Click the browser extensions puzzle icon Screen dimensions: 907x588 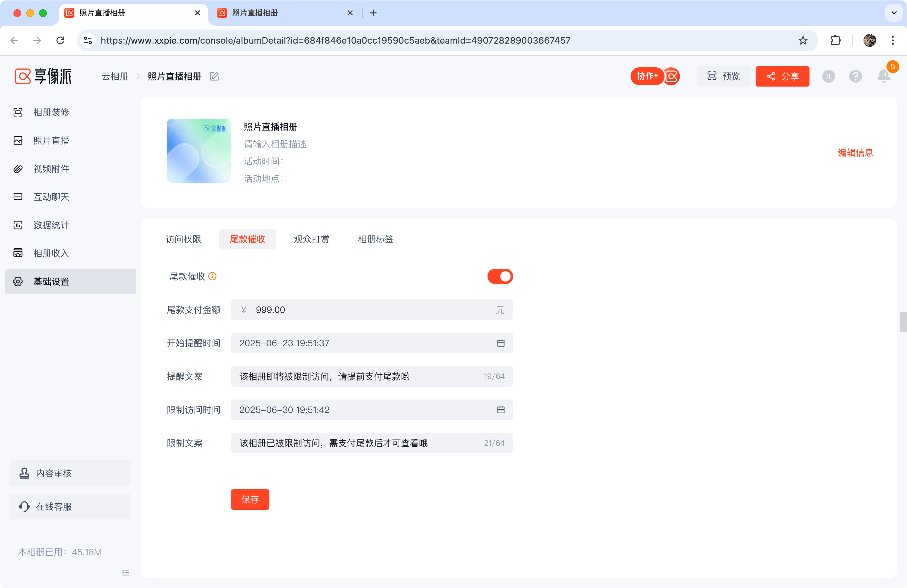tap(835, 40)
